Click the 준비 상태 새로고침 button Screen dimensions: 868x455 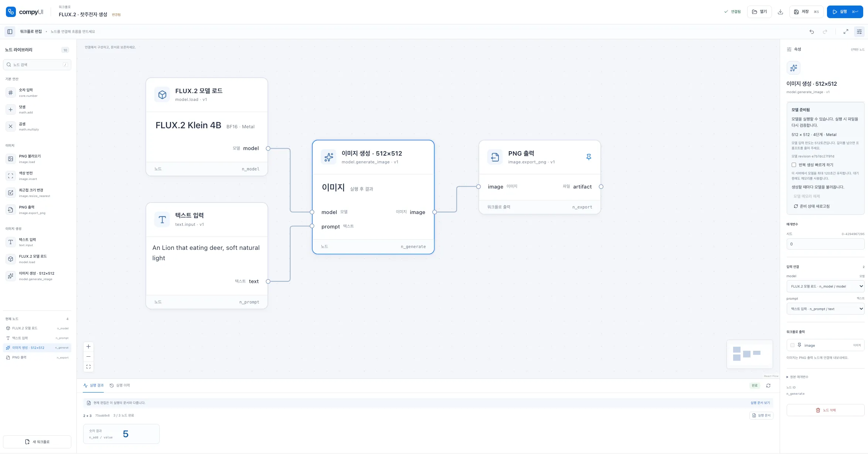click(x=811, y=206)
